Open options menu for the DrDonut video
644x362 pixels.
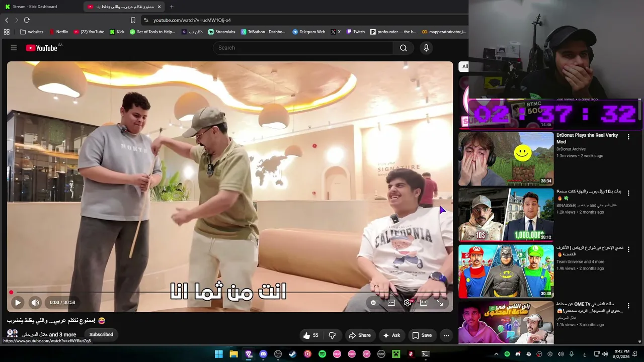[x=628, y=137]
